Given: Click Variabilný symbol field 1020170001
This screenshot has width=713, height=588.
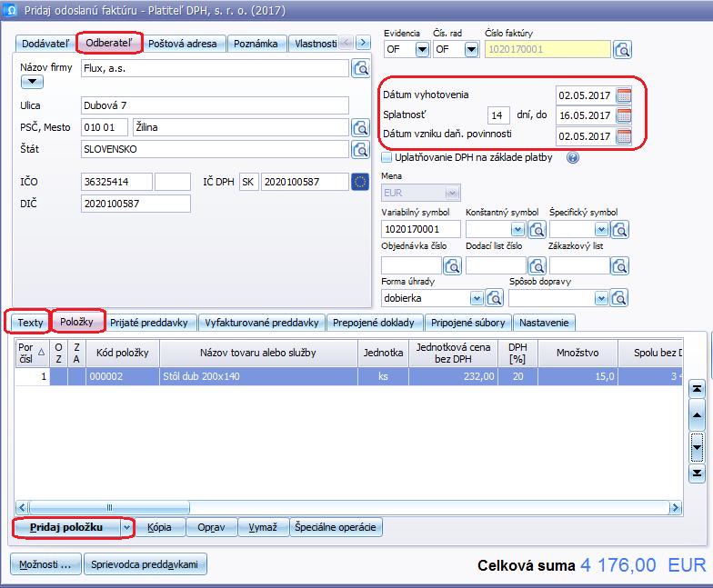Looking at the screenshot, I should [420, 229].
